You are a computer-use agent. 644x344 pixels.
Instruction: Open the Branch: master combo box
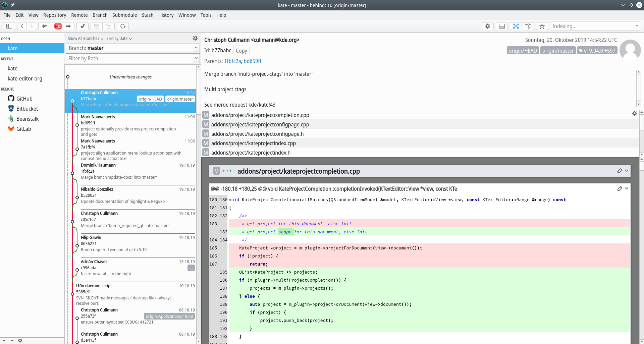(x=133, y=48)
